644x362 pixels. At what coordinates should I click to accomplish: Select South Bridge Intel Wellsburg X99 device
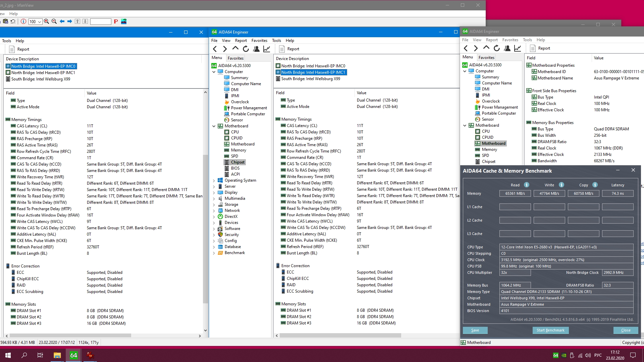click(x=311, y=79)
